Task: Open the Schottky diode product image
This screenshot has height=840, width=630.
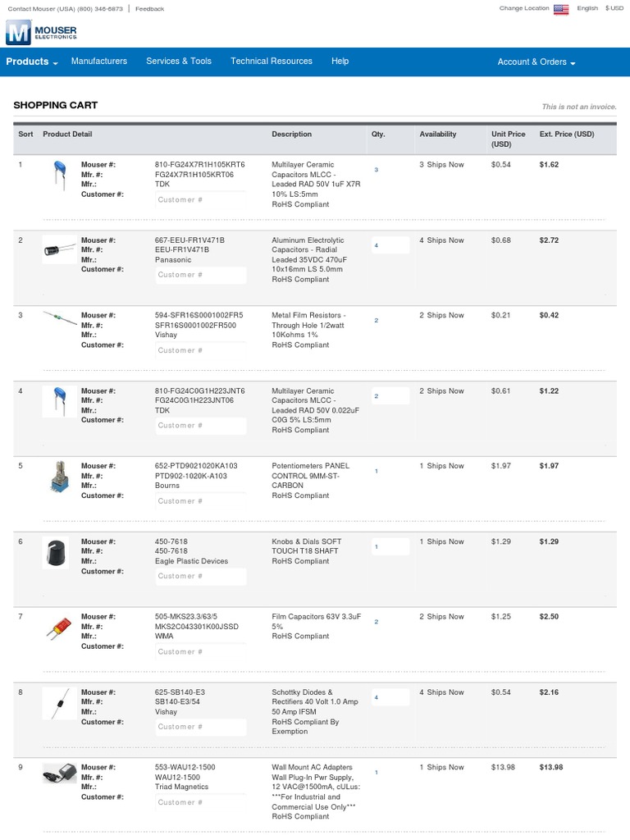Action: [x=59, y=703]
